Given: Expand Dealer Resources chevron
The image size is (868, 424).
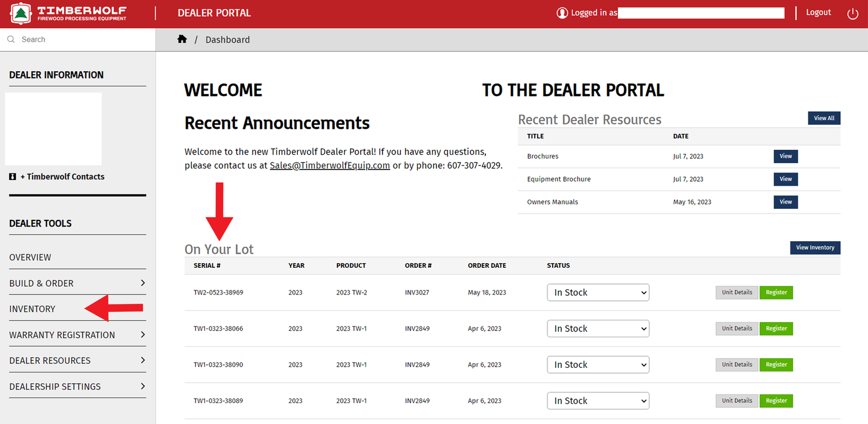Looking at the screenshot, I should coord(142,360).
